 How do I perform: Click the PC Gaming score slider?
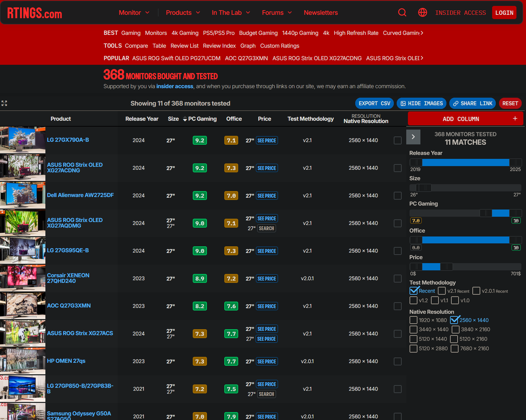tap(465, 213)
